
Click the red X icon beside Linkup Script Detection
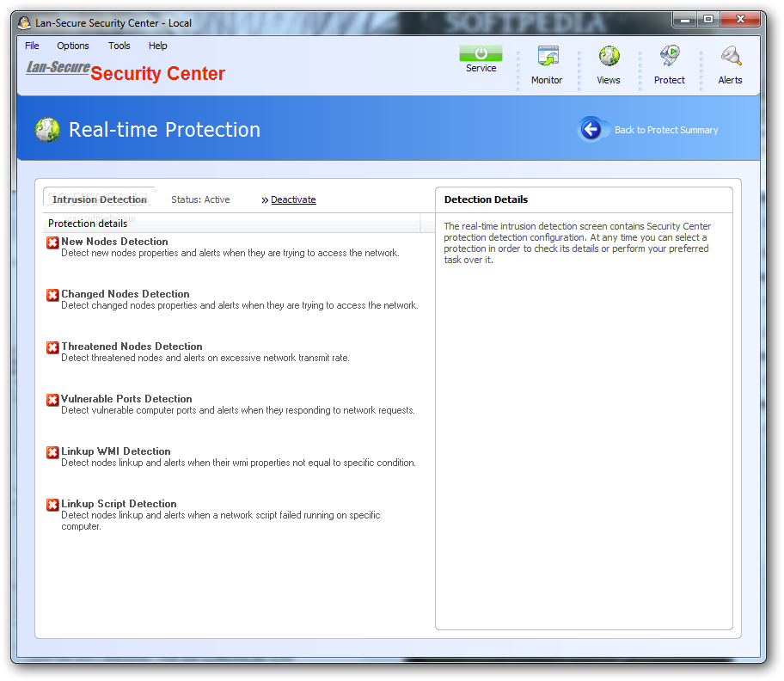click(52, 505)
